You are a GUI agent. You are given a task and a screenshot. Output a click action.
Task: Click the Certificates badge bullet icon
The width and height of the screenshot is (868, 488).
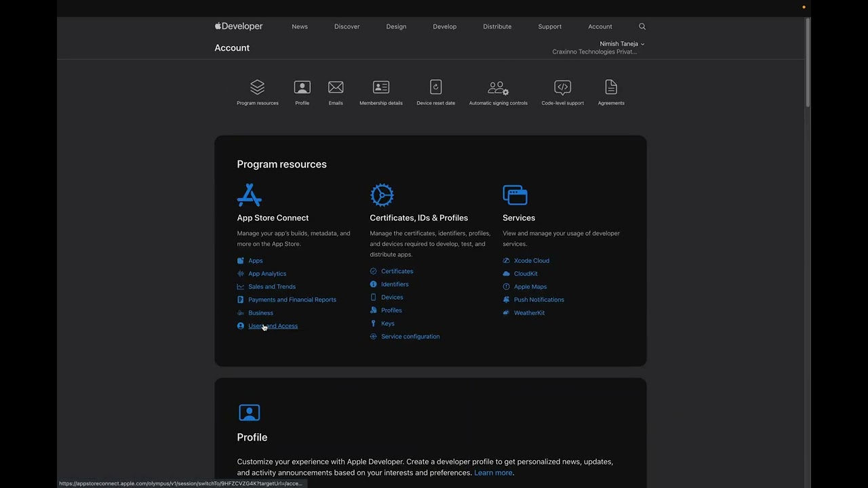[x=373, y=271]
